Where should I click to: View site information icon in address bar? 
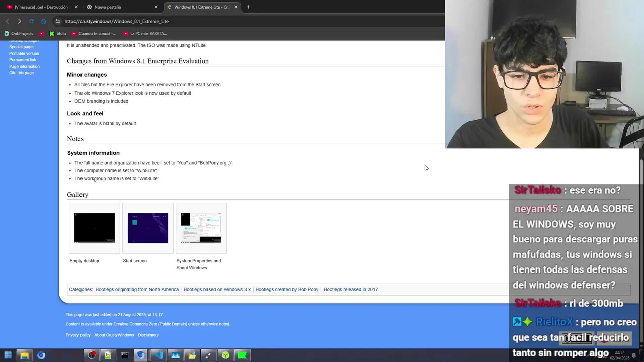tap(58, 21)
